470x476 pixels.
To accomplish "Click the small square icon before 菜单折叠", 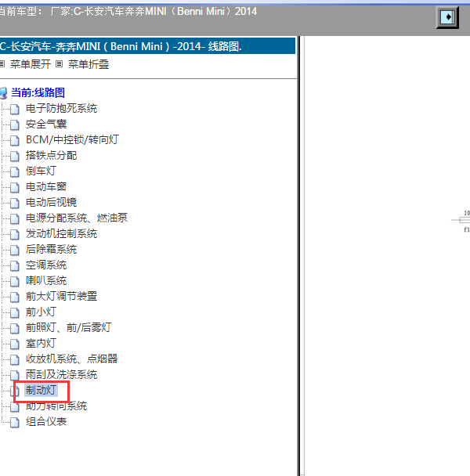I will tap(60, 64).
